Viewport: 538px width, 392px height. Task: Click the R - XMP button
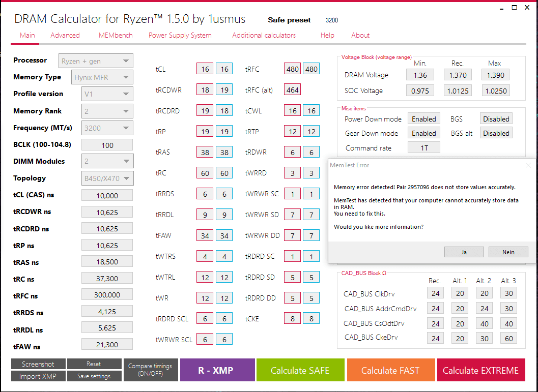[x=217, y=370]
